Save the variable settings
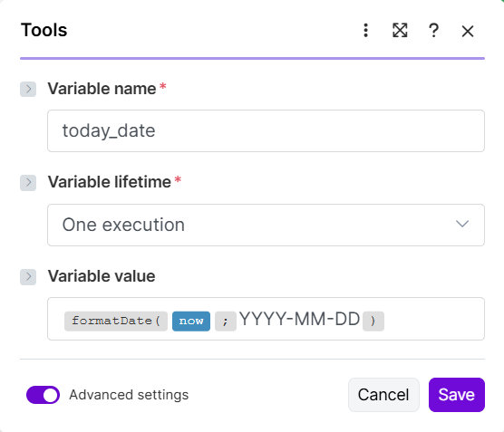 [x=457, y=395]
